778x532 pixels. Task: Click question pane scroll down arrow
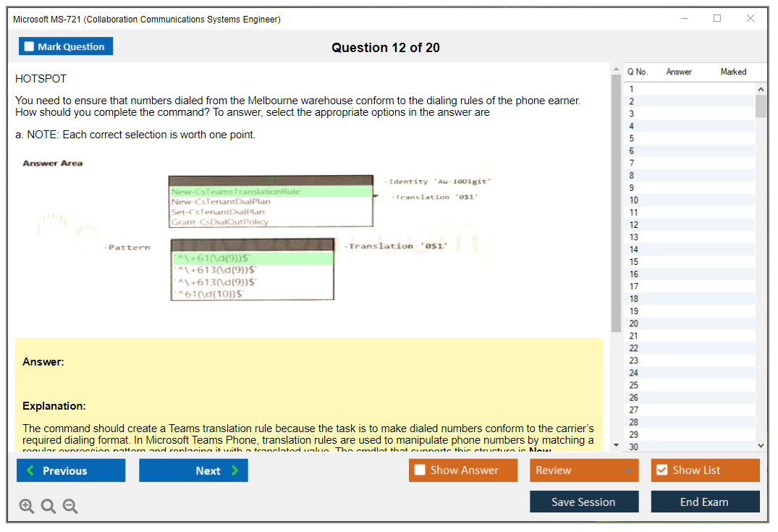(616, 444)
